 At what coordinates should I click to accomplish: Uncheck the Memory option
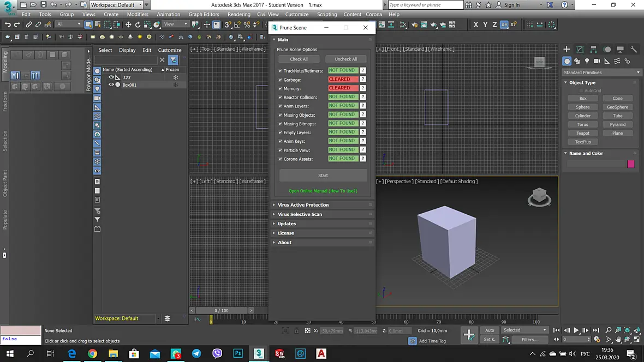point(281,88)
